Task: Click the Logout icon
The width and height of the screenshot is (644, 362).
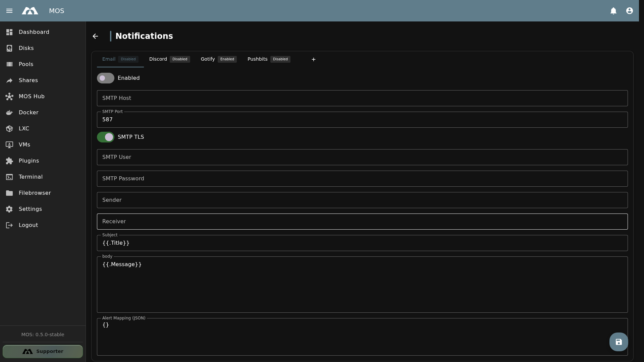Action: [x=9, y=225]
